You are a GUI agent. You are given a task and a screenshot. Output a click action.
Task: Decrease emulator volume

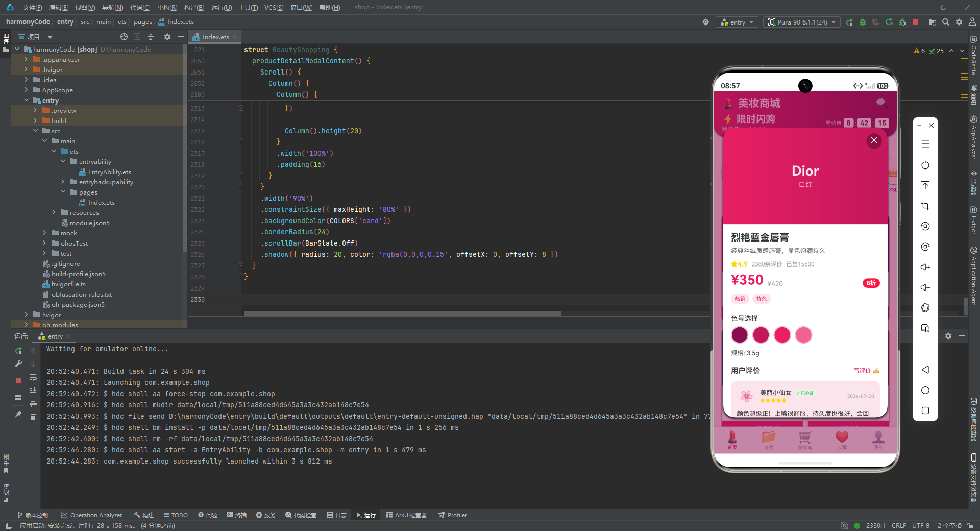[x=925, y=287]
